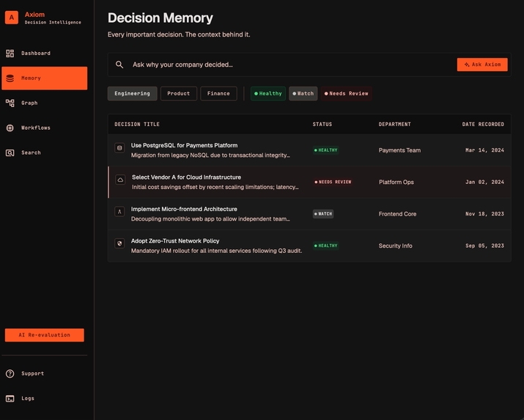Viewport: 524px width, 420px height.
Task: Click the 'Migration from legacy NoSQL' description
Action: click(x=210, y=155)
